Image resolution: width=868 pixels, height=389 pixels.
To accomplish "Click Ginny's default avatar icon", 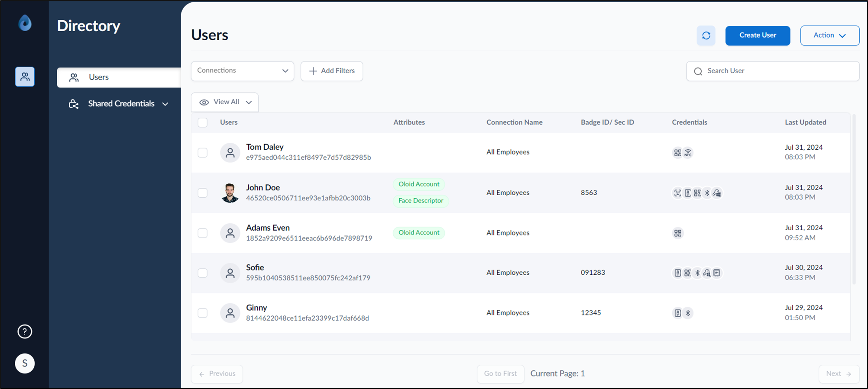I will click(x=230, y=313).
